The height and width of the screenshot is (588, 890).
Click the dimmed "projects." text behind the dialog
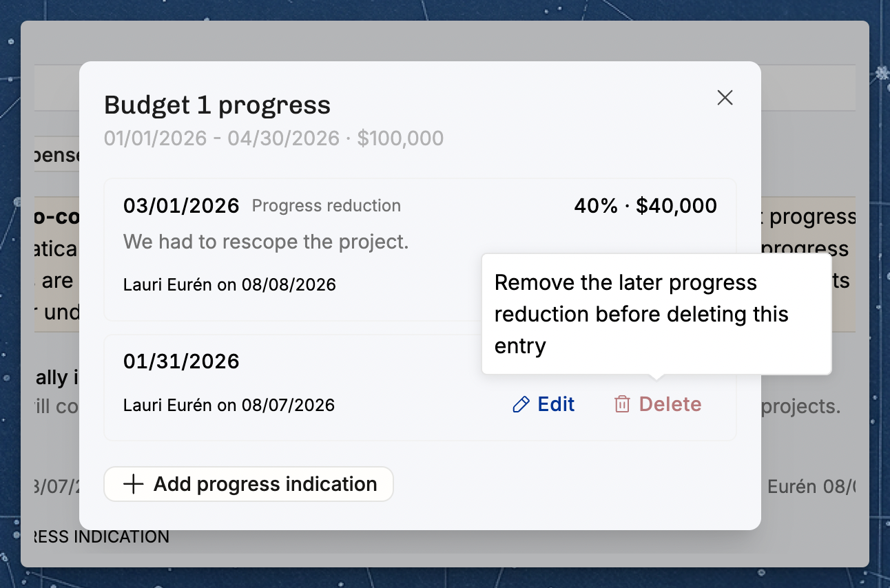(x=801, y=406)
